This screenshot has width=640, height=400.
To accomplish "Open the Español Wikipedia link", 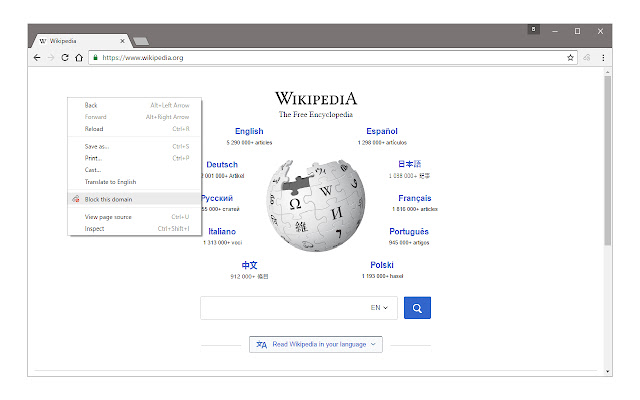I will coord(382,131).
